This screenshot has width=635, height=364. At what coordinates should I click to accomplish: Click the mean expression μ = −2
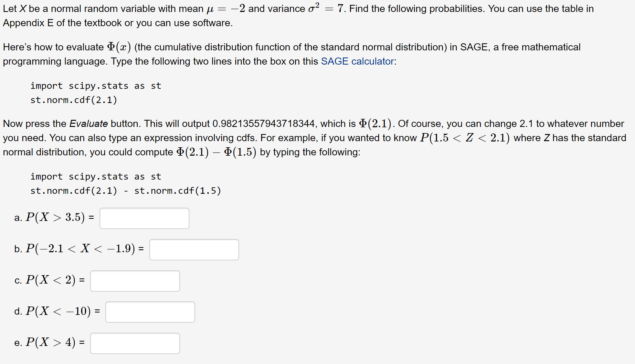(226, 9)
